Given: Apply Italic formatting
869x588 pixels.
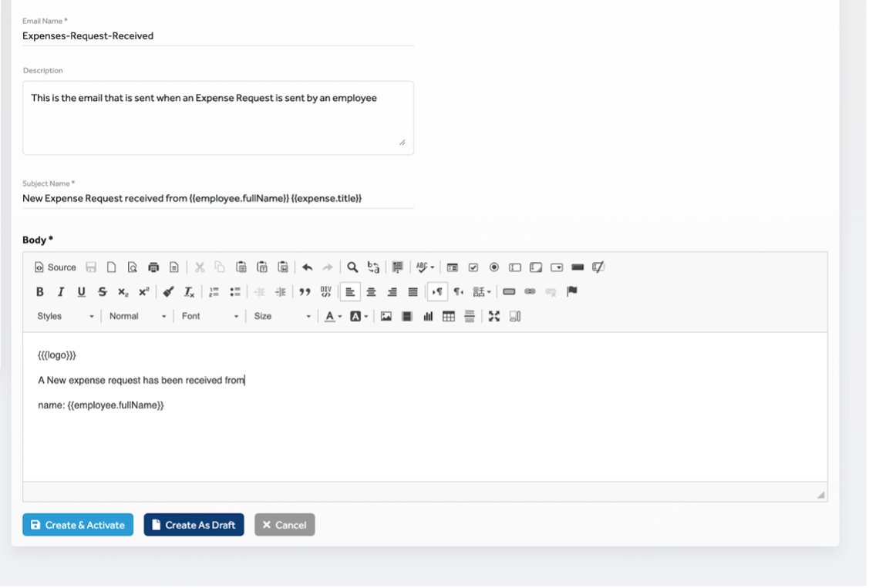Looking at the screenshot, I should [x=61, y=292].
